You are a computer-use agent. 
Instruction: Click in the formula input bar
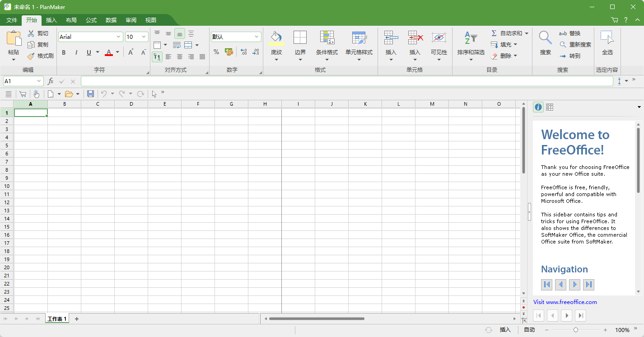click(347, 81)
